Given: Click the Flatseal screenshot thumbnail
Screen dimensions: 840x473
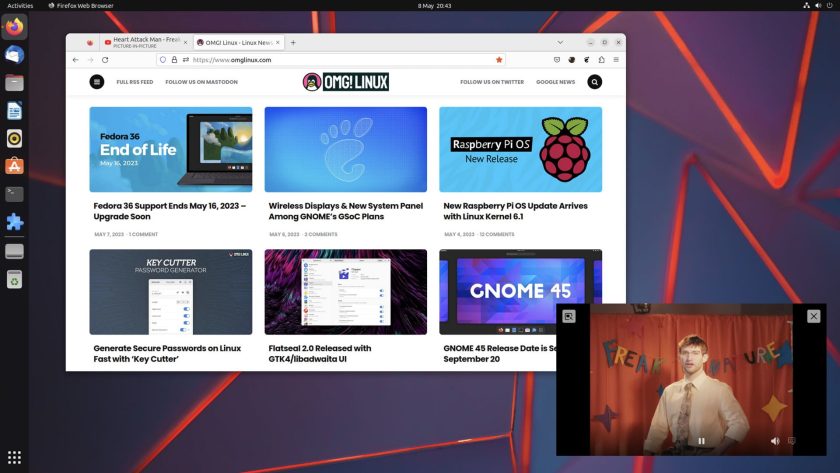Looking at the screenshot, I should 346,292.
